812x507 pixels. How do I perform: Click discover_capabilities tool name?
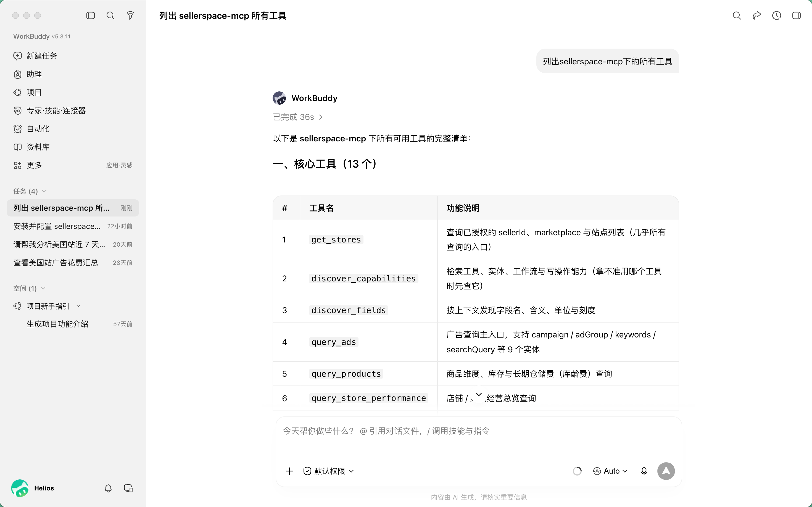(363, 278)
